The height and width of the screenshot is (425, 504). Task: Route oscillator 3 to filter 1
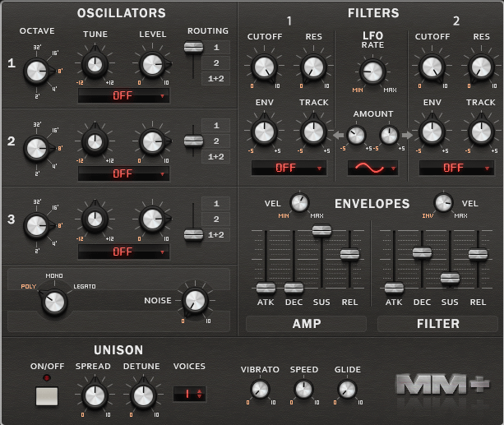coord(216,204)
